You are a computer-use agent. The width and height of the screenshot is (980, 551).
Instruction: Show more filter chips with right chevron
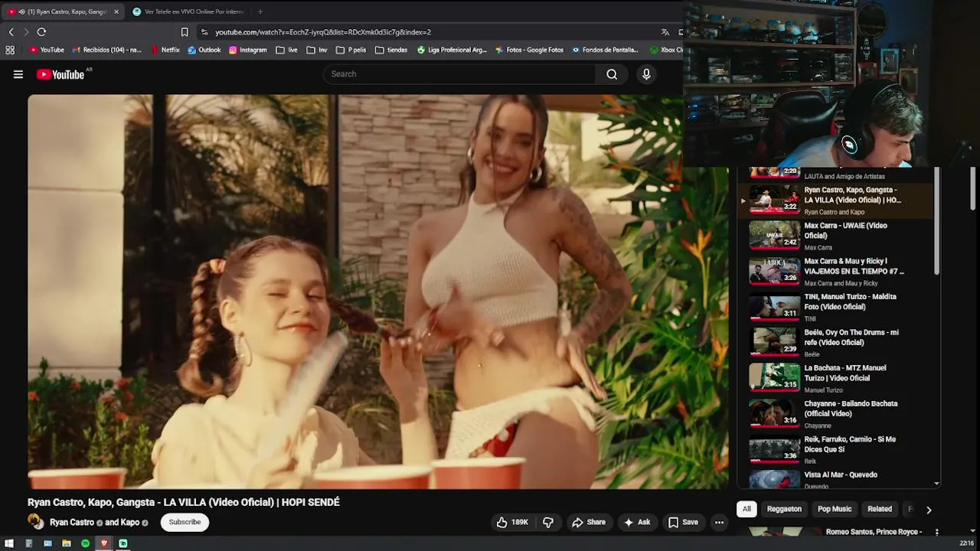[929, 510]
